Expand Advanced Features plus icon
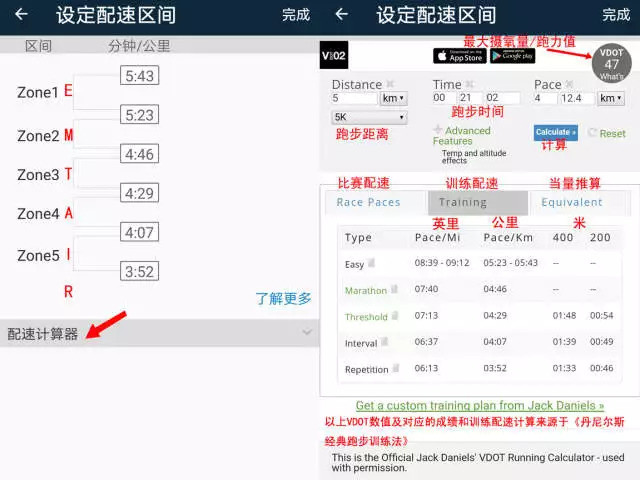This screenshot has width=640, height=480. coord(438,130)
